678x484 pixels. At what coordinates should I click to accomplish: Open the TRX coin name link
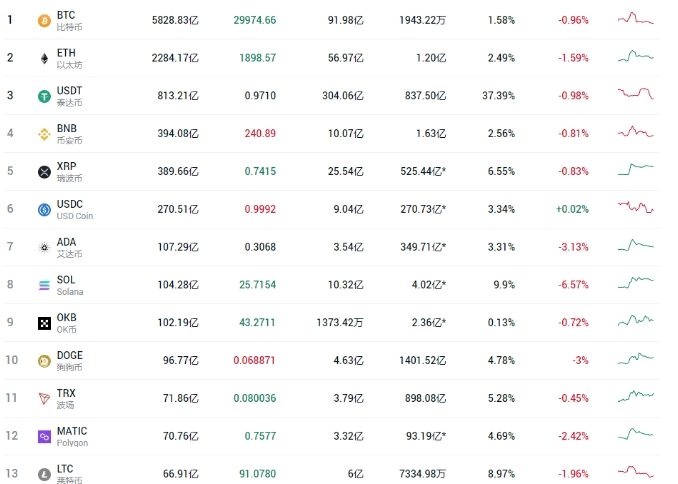point(66,393)
